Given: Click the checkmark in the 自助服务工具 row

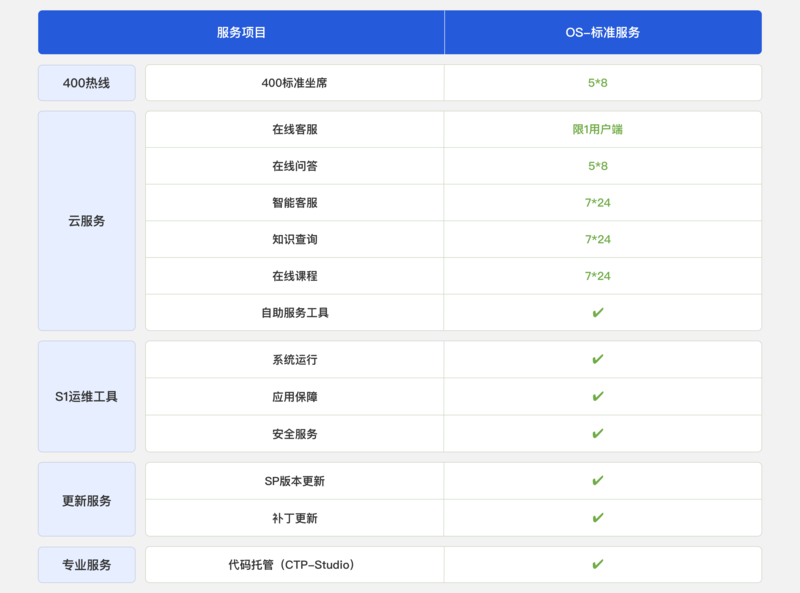Looking at the screenshot, I should (598, 313).
